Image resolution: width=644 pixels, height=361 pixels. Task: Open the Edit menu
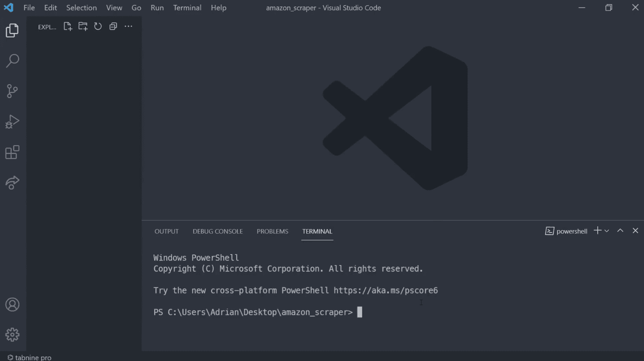50,8
